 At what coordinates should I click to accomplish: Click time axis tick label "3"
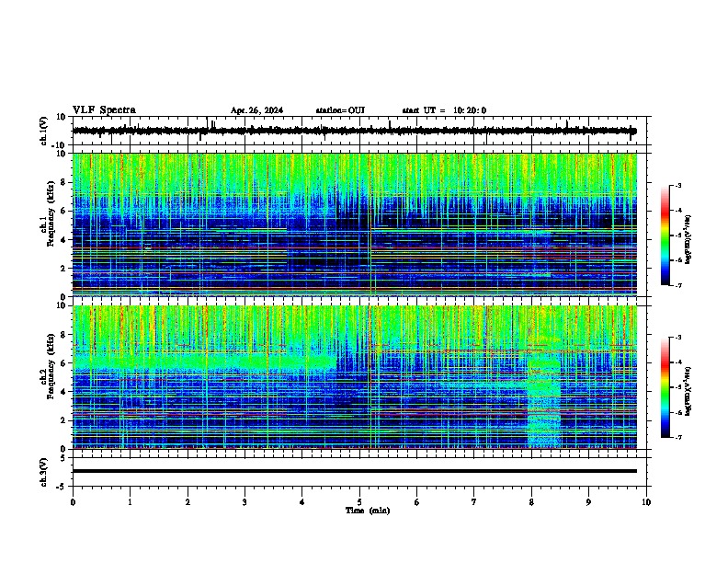[x=245, y=502]
